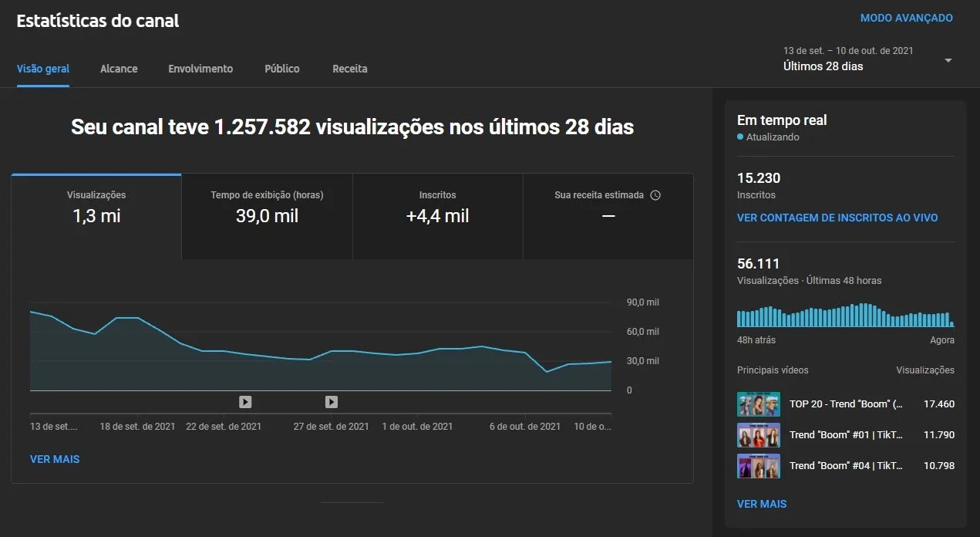Click the 48-hour views bar chart
The height and width of the screenshot is (537, 980).
(846, 315)
